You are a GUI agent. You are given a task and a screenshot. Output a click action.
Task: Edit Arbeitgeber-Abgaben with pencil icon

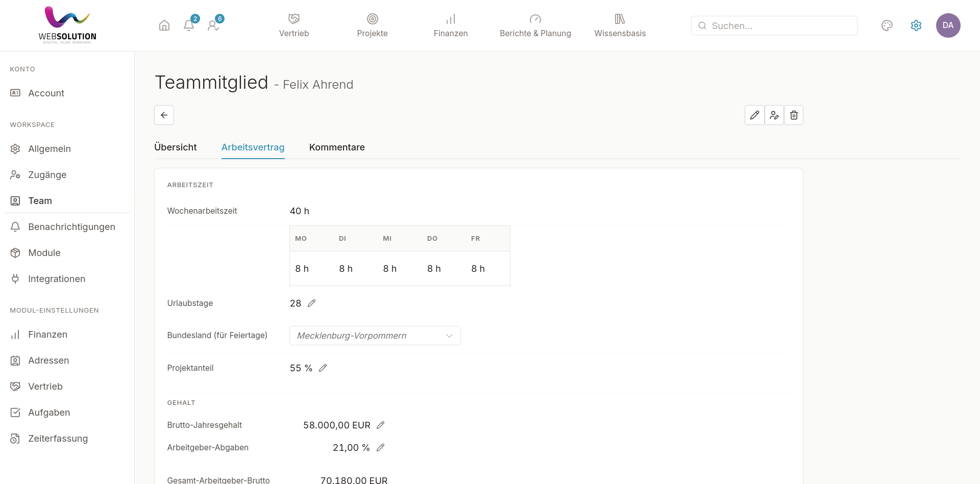pos(380,447)
